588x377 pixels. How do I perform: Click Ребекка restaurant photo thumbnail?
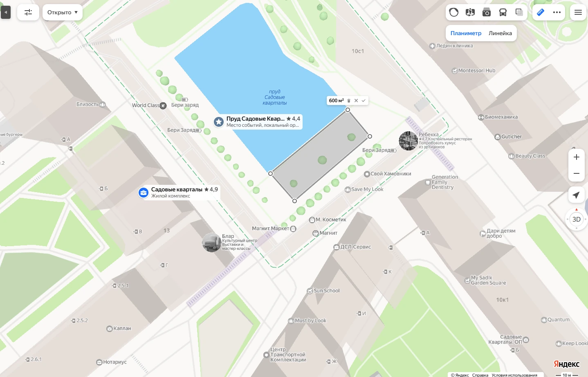pos(408,141)
